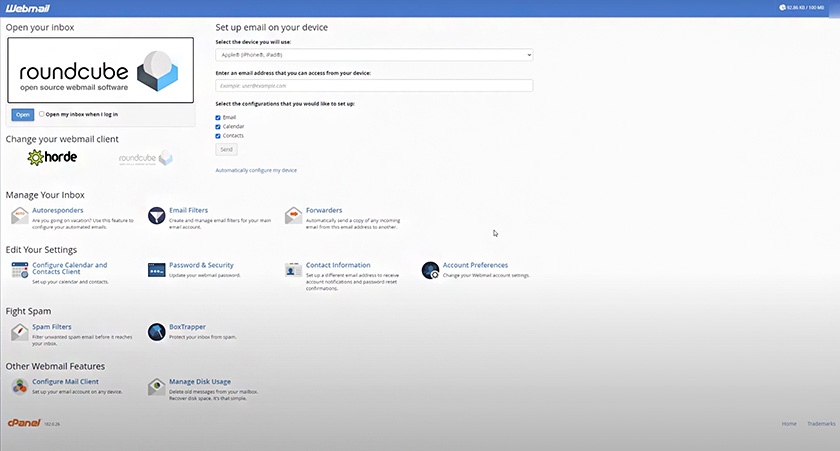Select the horde webmail client
This screenshot has height=451, width=840.
52,157
